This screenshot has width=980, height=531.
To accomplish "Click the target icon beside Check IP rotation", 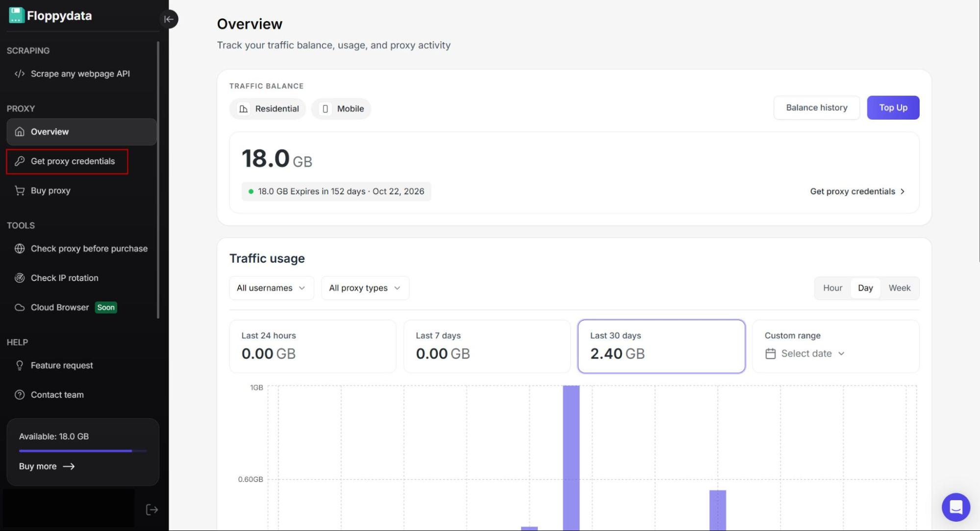I will (20, 278).
